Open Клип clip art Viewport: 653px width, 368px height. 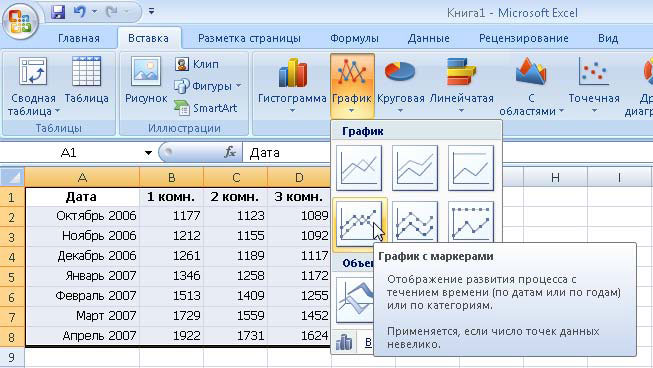[x=197, y=64]
